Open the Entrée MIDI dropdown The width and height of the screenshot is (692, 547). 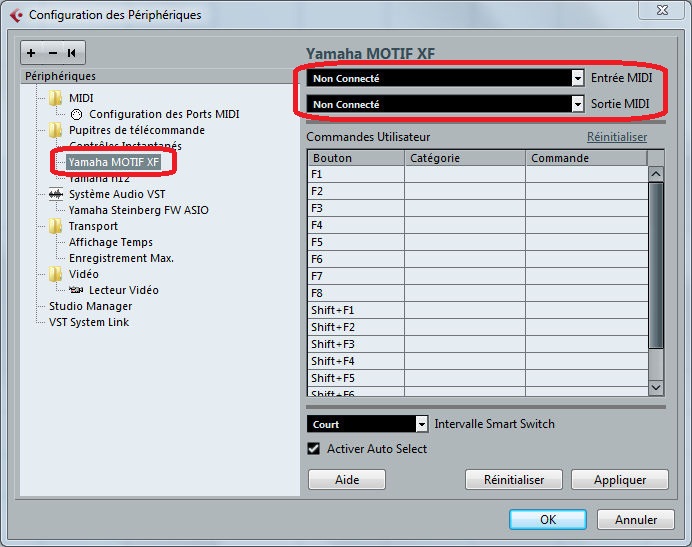577,78
